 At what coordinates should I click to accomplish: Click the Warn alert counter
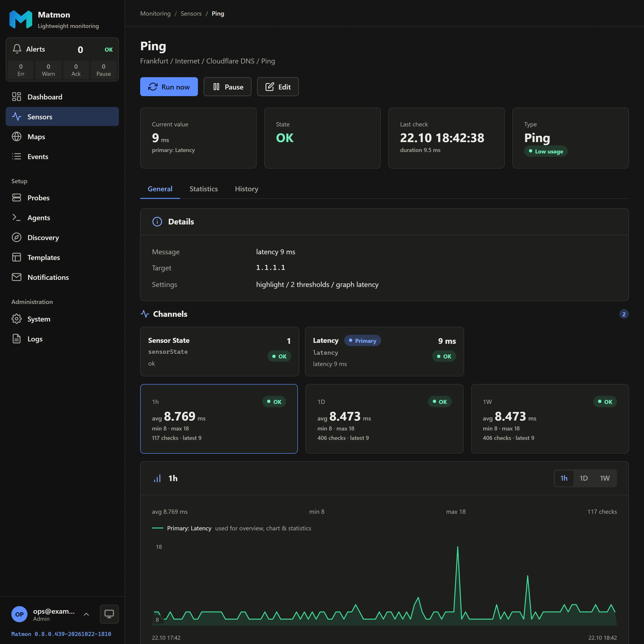tap(48, 70)
